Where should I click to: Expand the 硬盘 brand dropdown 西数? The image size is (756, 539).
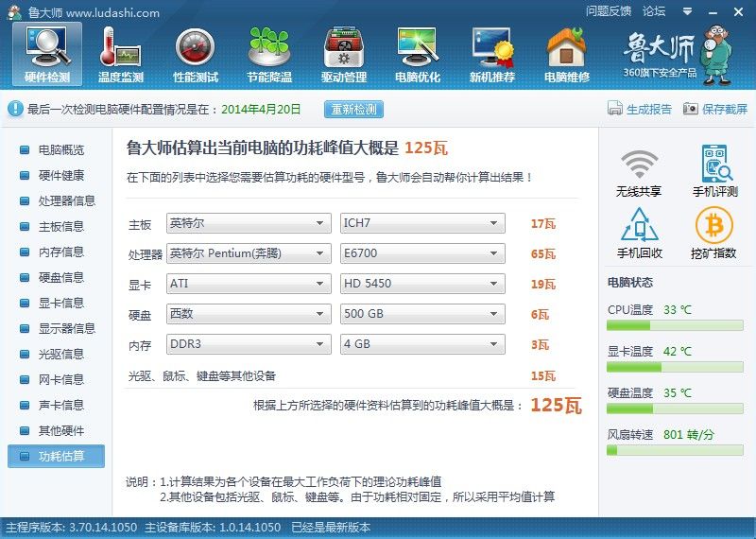point(249,314)
